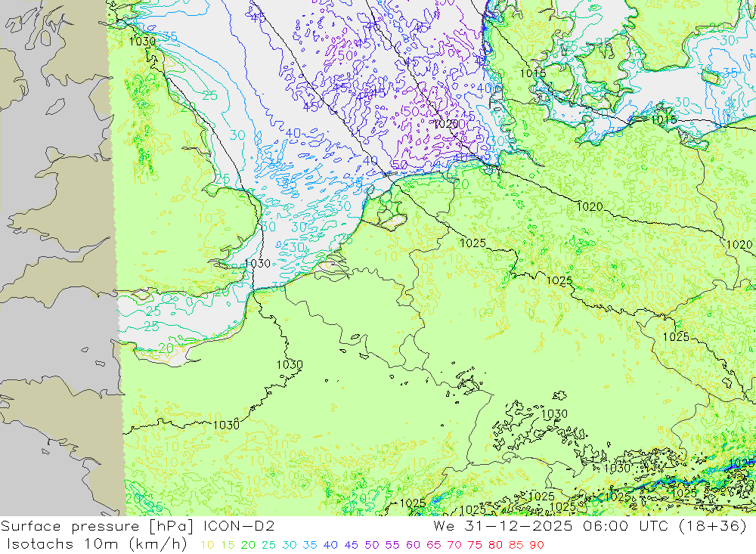The width and height of the screenshot is (756, 554).
Task: Select the 15 value in the isotach legend
Action: click(228, 545)
